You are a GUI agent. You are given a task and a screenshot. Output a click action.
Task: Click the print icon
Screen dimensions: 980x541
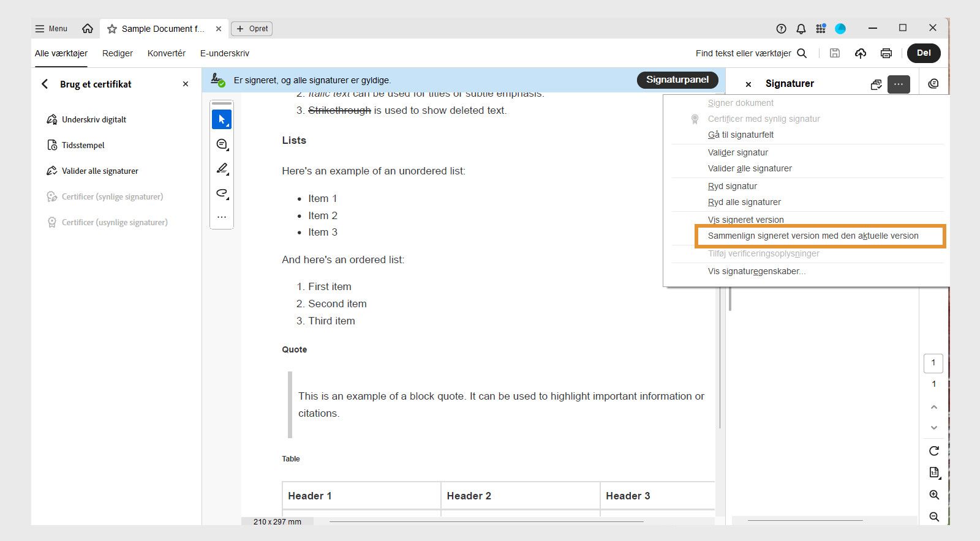pos(886,53)
